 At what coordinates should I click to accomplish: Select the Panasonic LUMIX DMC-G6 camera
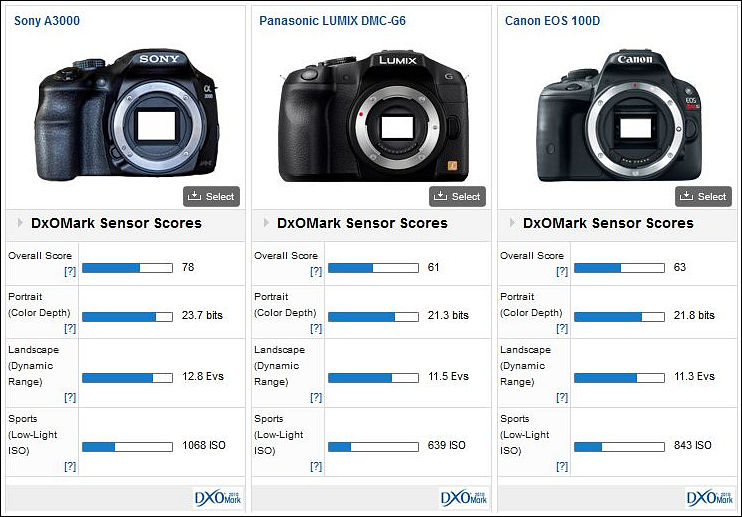tap(458, 196)
